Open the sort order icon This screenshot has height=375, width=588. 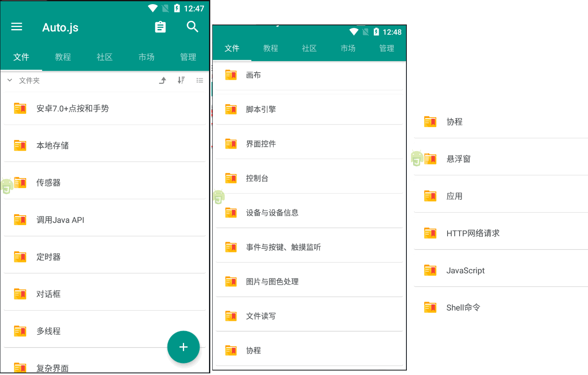181,81
